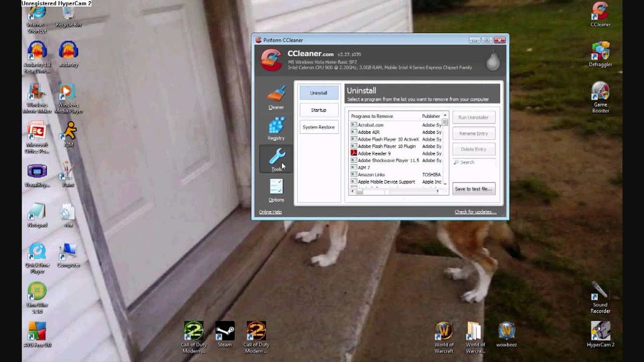Click the horizontal scrollbar left arrow
This screenshot has height=362, width=644.
[x=353, y=192]
